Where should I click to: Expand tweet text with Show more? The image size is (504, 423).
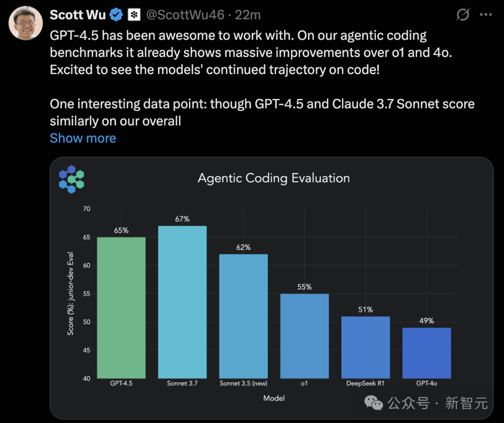point(83,138)
